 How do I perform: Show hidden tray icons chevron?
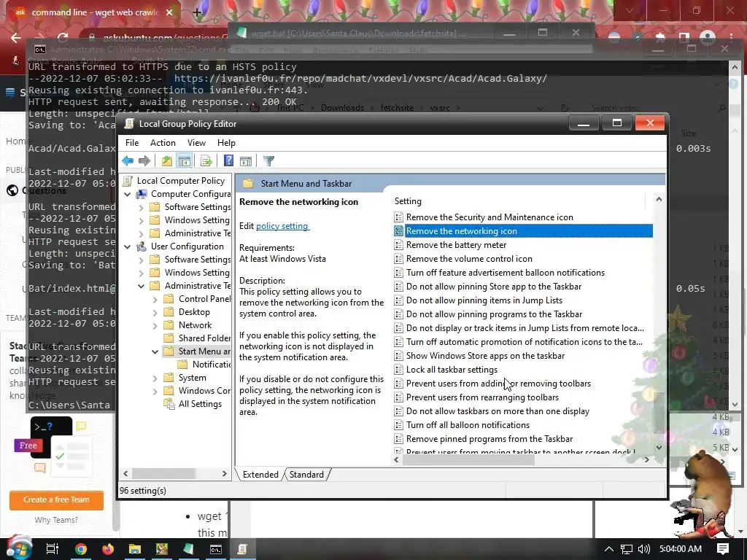pyautogui.click(x=609, y=549)
